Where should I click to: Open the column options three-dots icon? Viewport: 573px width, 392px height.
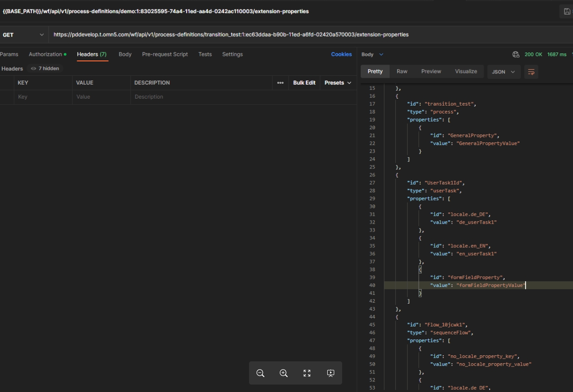[x=280, y=83]
